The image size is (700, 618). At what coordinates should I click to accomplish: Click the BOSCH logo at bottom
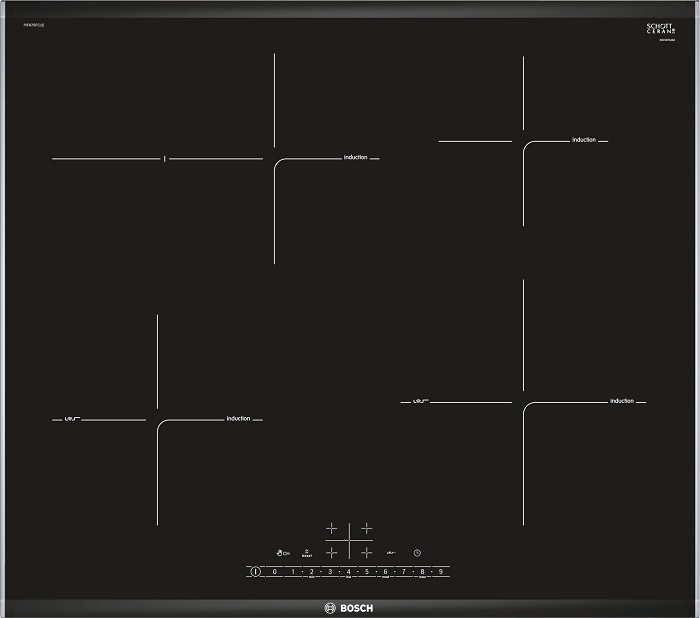349,608
